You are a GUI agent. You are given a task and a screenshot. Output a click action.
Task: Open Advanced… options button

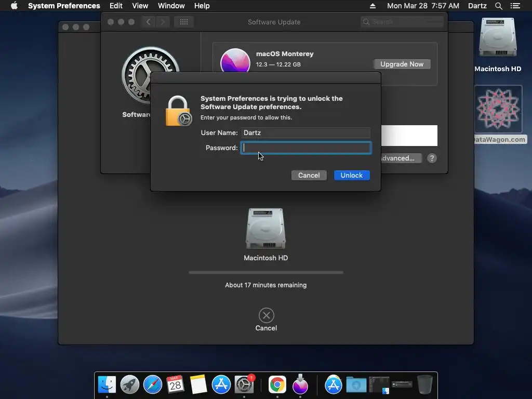point(401,158)
